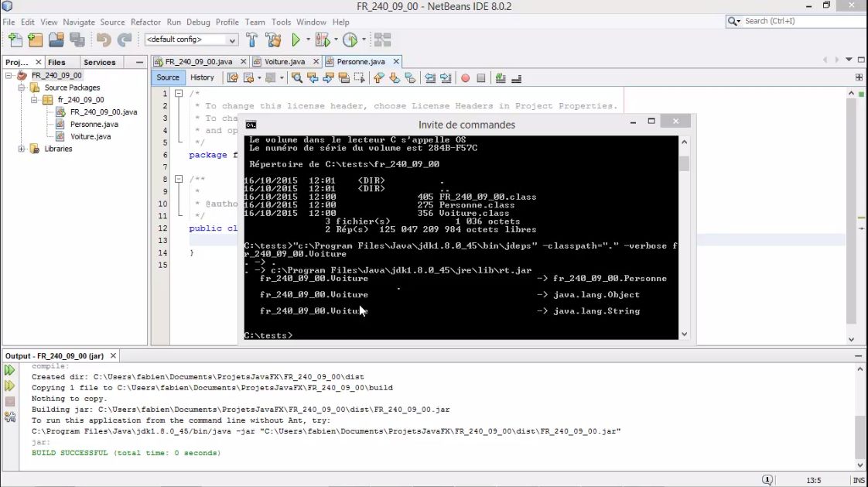
Task: Click command prompt window vertical scrollbar
Action: [x=684, y=238]
